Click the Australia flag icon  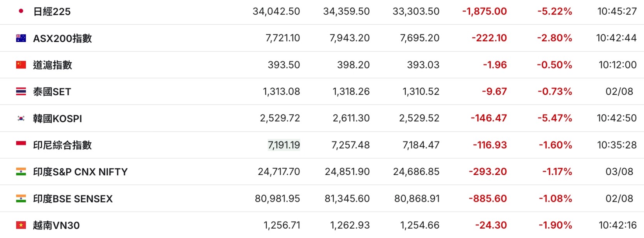[x=21, y=38]
